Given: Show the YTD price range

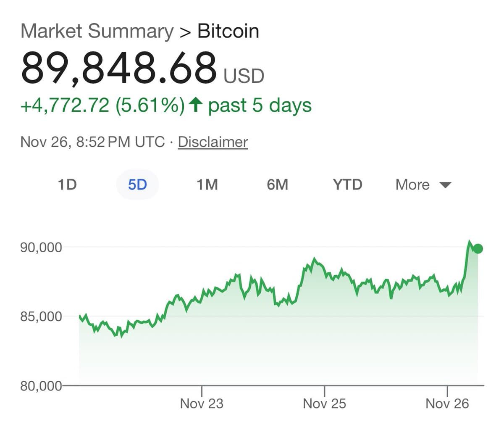Looking at the screenshot, I should pyautogui.click(x=347, y=185).
